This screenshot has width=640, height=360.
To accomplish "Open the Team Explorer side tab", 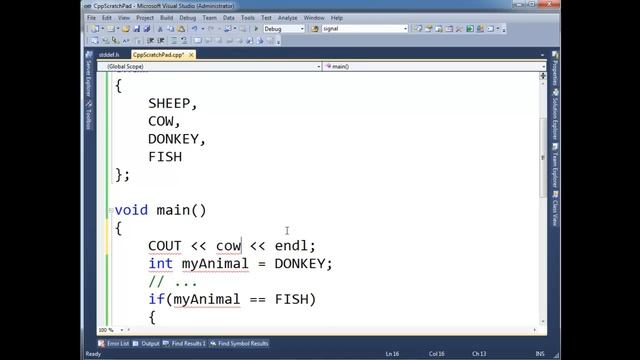I will click(555, 165).
